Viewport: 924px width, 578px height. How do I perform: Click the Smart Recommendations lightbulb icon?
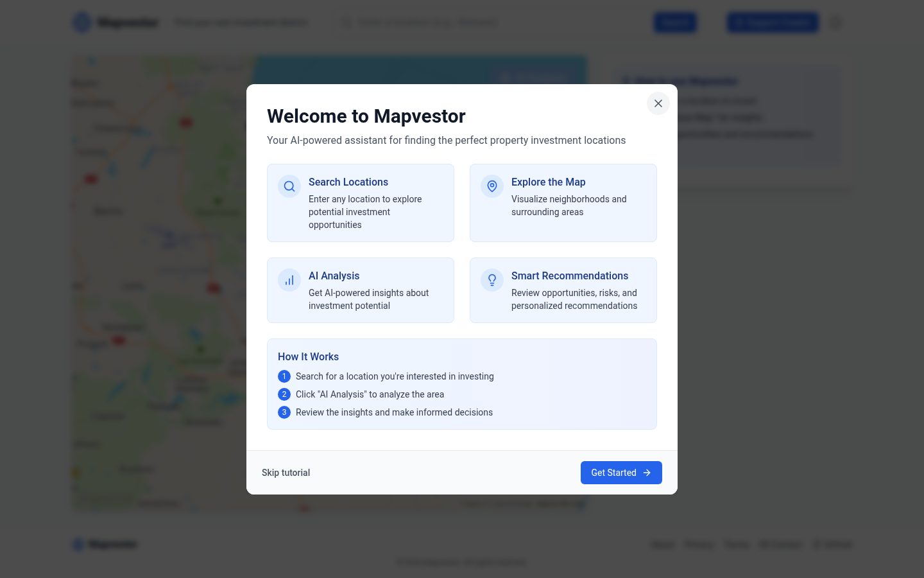point(492,280)
